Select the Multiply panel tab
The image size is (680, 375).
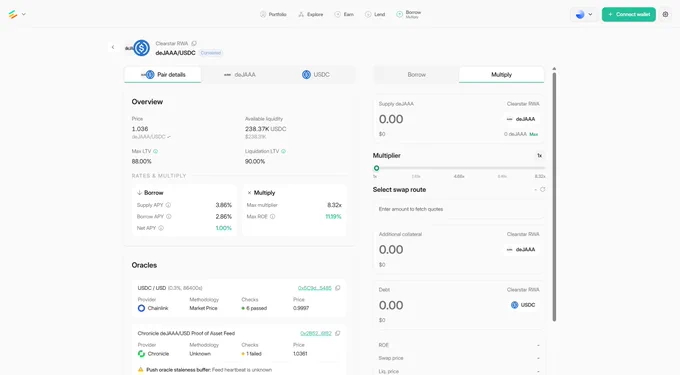pyautogui.click(x=501, y=75)
